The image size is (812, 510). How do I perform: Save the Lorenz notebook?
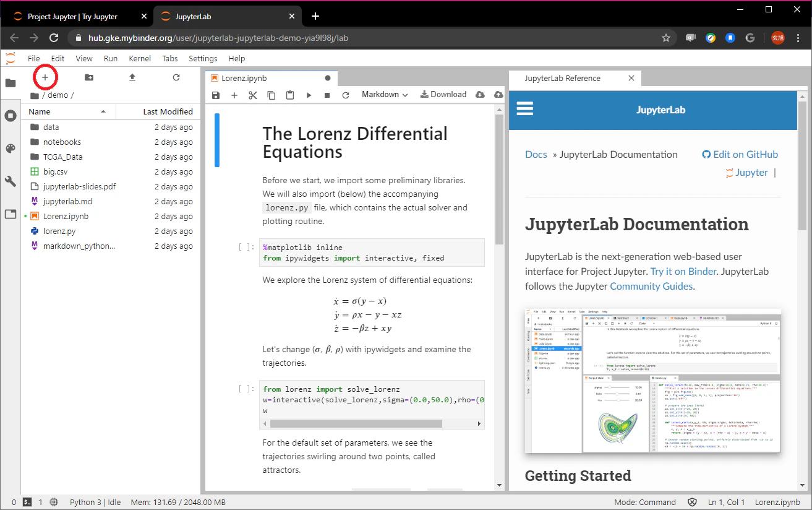tap(216, 95)
